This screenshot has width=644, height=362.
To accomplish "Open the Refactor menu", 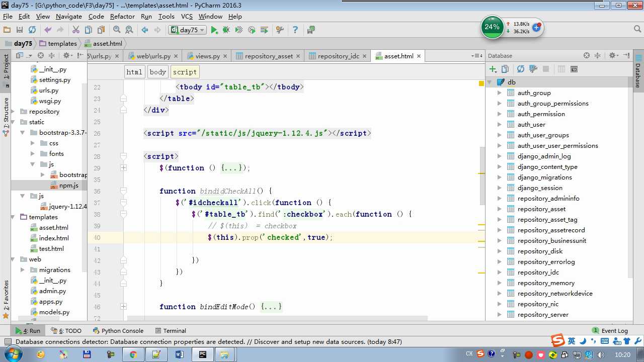I will [122, 16].
